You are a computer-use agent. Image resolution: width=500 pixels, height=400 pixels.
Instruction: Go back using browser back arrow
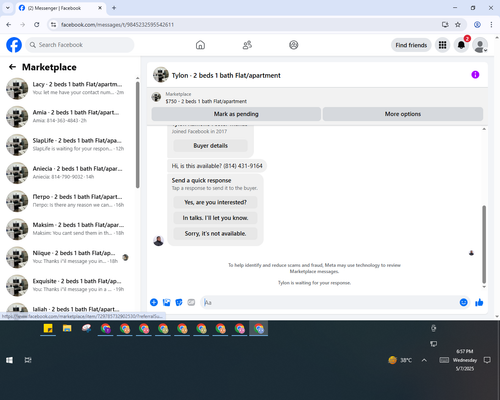pos(9,25)
